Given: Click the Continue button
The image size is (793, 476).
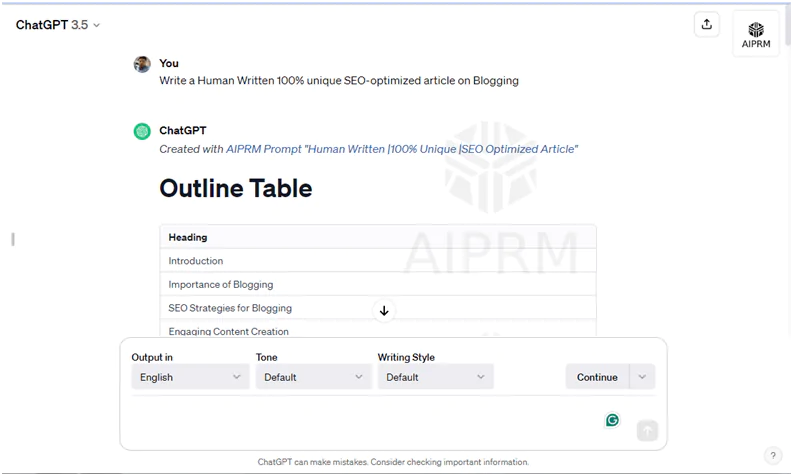Looking at the screenshot, I should 597,377.
